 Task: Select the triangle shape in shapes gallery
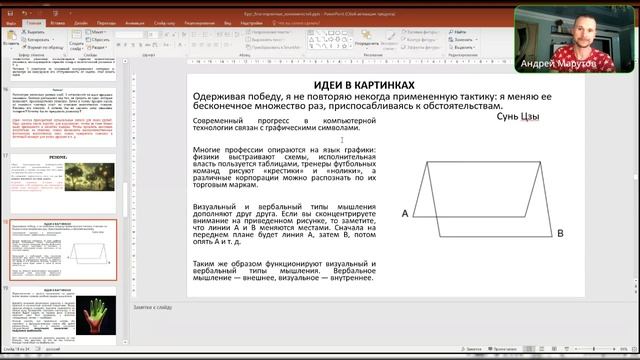[311, 40]
